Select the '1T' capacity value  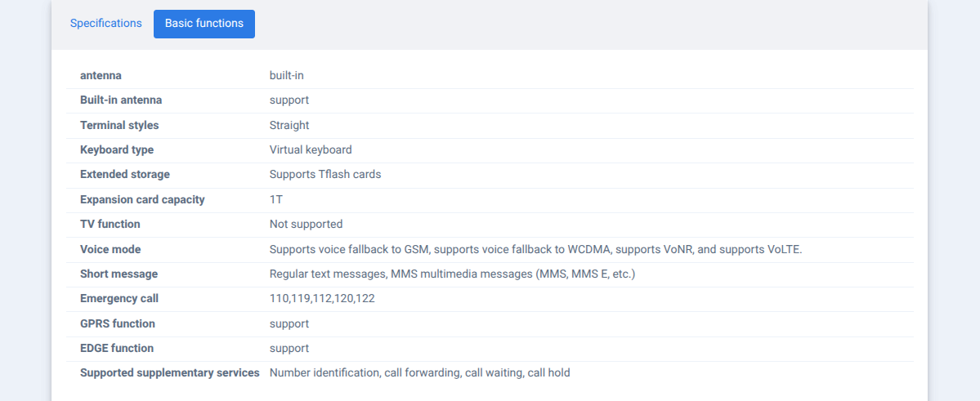[x=276, y=200]
